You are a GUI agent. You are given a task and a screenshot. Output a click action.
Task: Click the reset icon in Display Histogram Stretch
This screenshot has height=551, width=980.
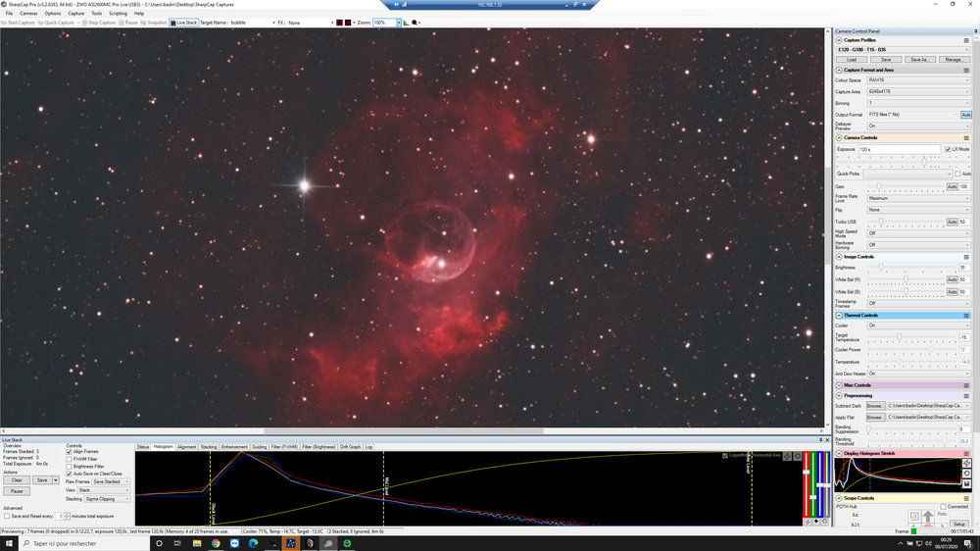pos(967,474)
